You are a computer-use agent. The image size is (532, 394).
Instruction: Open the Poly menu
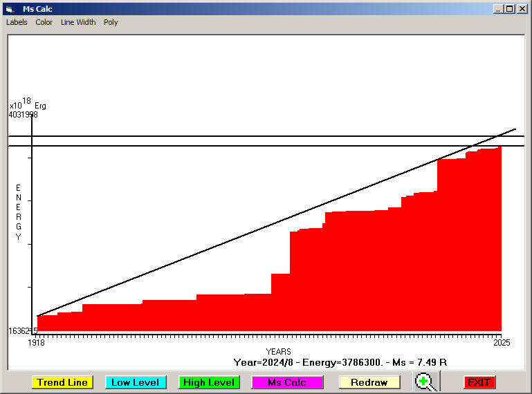[111, 22]
